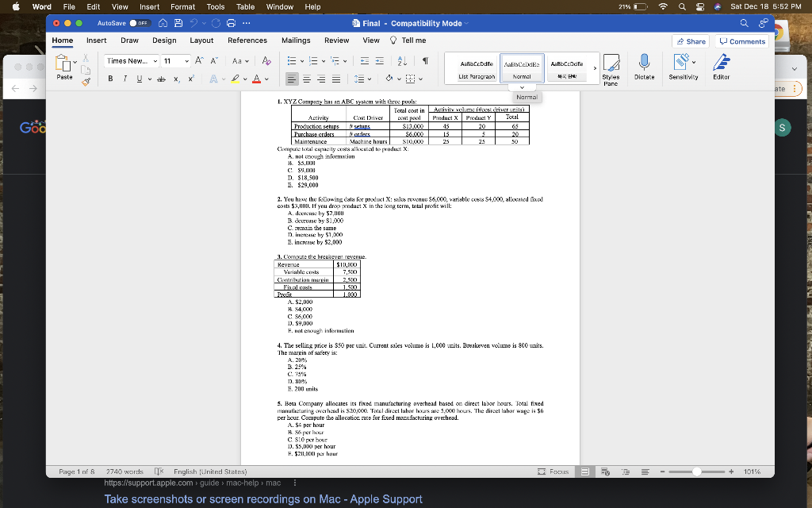Open the font name dropdown
Screen dimensions: 812x508
[x=130, y=60]
